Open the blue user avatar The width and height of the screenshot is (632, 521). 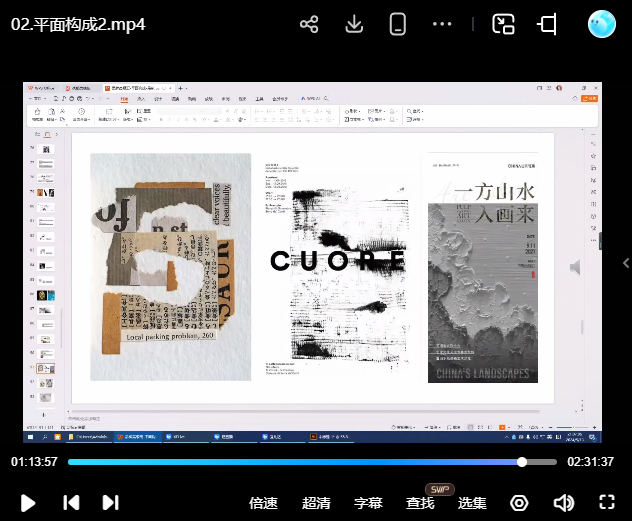point(602,24)
